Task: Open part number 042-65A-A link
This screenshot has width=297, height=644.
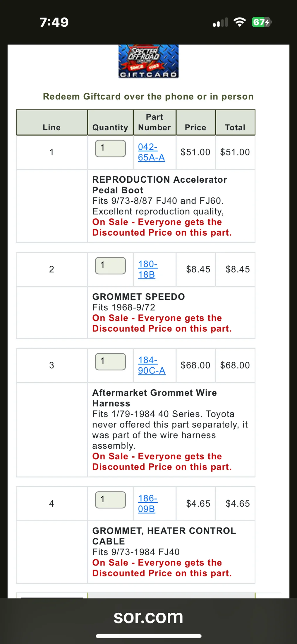Action: click(x=151, y=152)
